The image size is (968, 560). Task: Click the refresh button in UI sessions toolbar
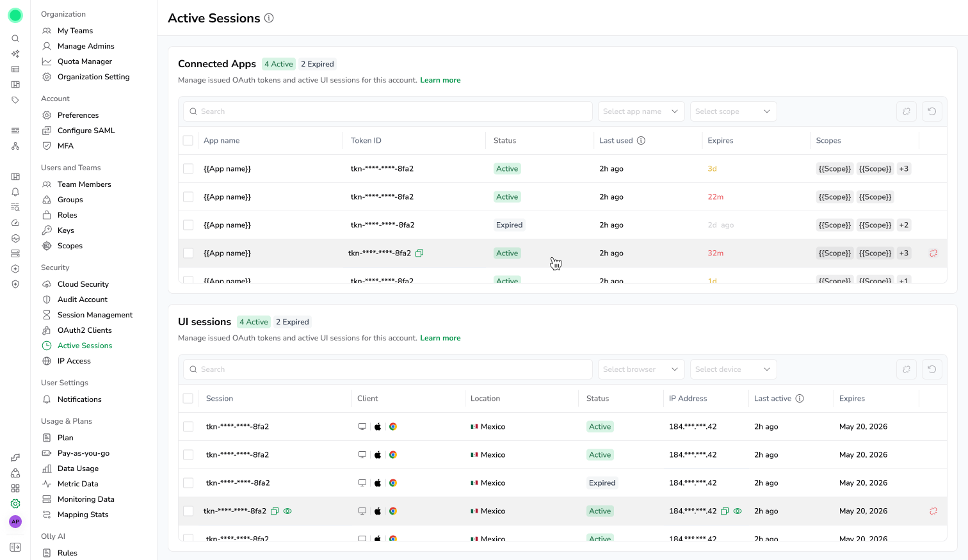click(x=932, y=369)
